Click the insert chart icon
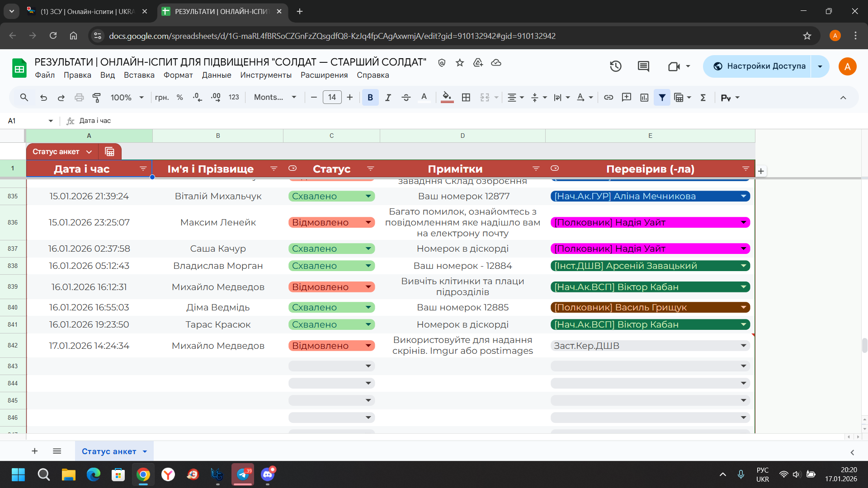 644,98
